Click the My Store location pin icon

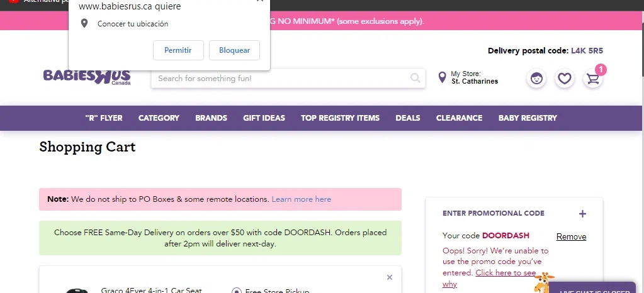[x=442, y=77]
